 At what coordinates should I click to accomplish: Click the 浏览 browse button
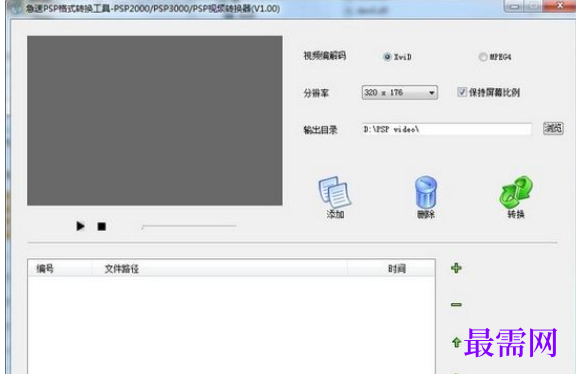coord(553,128)
